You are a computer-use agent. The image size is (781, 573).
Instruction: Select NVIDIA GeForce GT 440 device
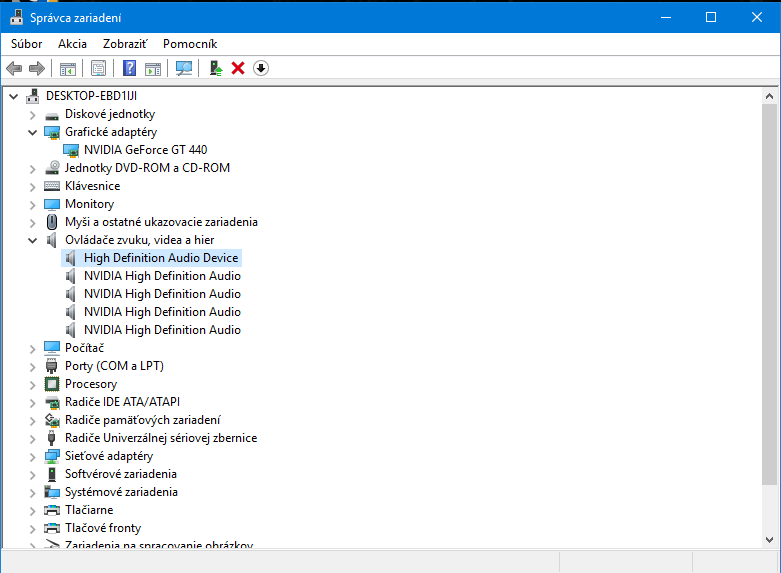pos(145,150)
